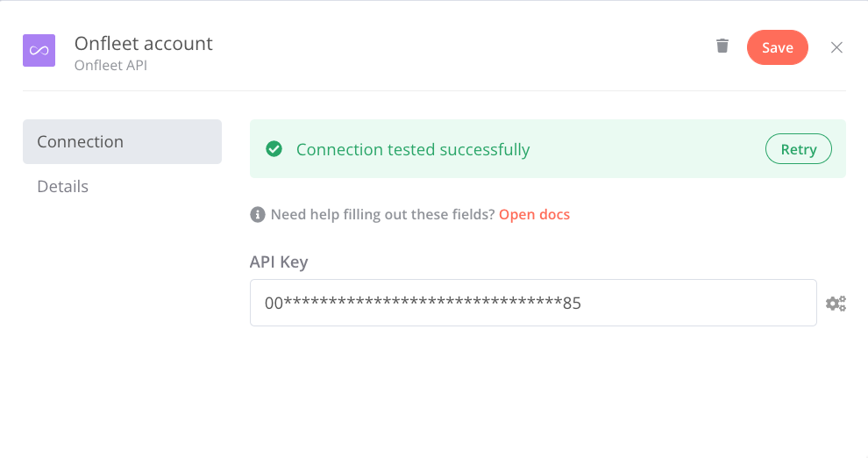This screenshot has height=458, width=868.
Task: Click the 'Connection tested successfully' message
Action: 413,149
